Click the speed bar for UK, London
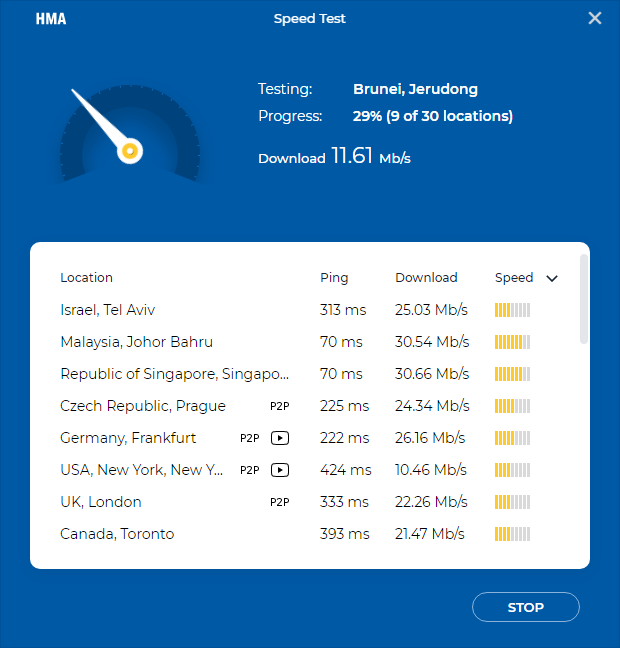 coord(513,502)
